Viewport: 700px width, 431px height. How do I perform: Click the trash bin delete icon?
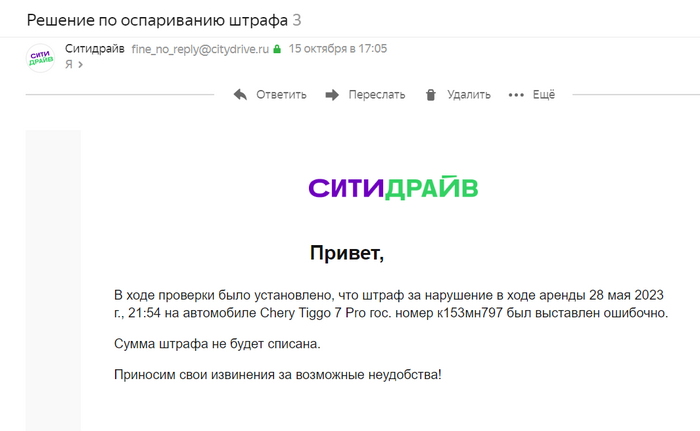tap(431, 95)
